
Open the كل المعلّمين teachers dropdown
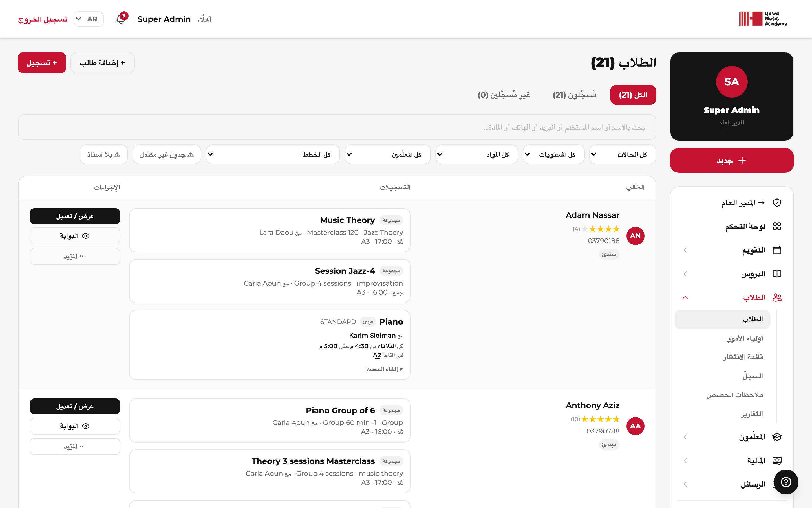pos(388,155)
